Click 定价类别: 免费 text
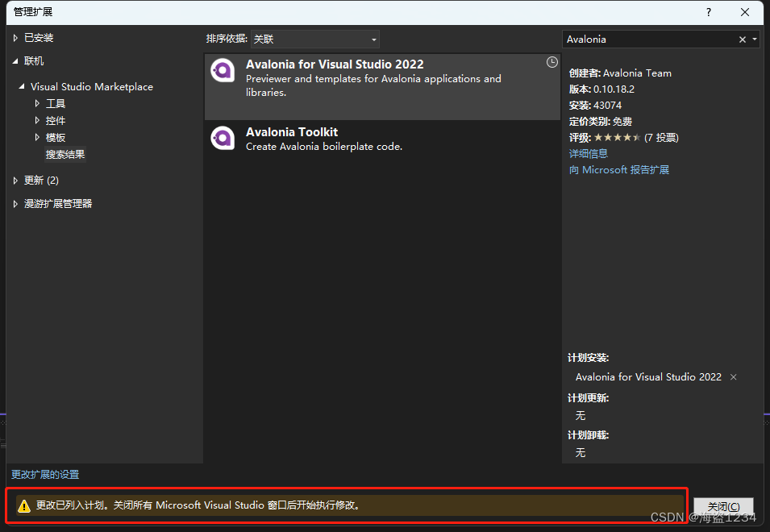This screenshot has width=770, height=532. [x=600, y=122]
